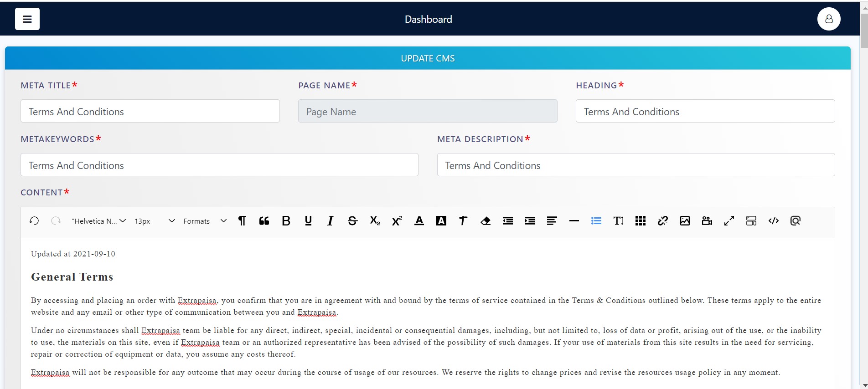The image size is (868, 389).
Task: Select the page vertical scrollbar thumb
Action: tap(864, 31)
